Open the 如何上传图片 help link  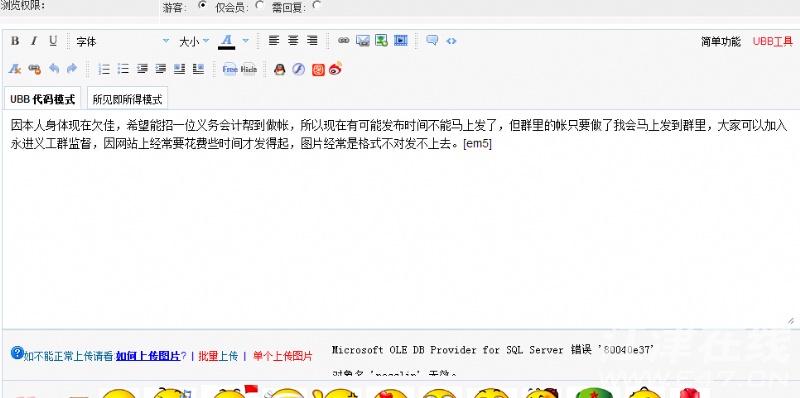tap(148, 356)
